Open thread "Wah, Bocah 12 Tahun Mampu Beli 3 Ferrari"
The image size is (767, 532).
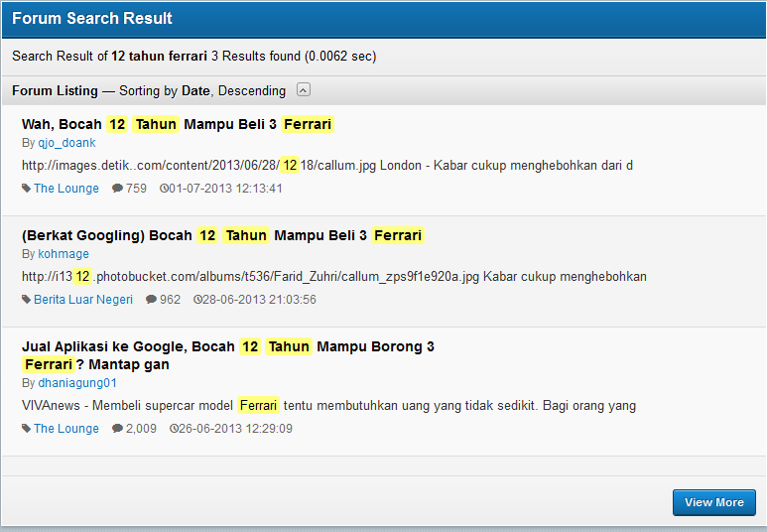click(178, 124)
